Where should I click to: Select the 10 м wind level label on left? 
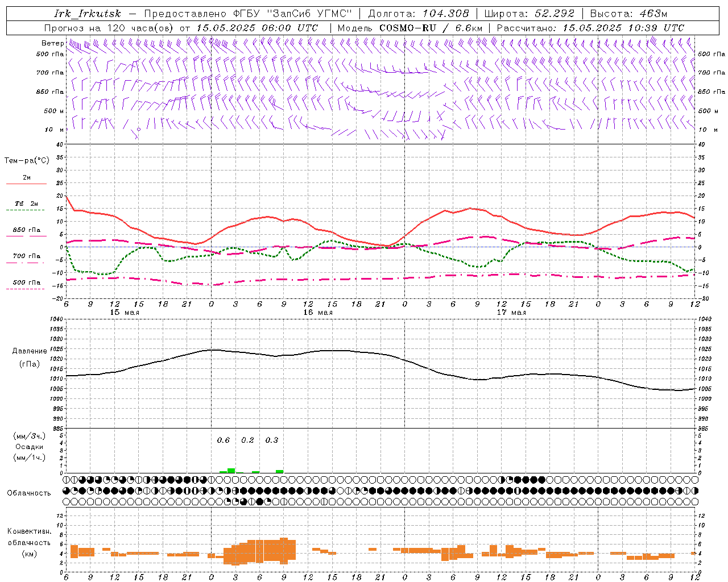pyautogui.click(x=55, y=130)
